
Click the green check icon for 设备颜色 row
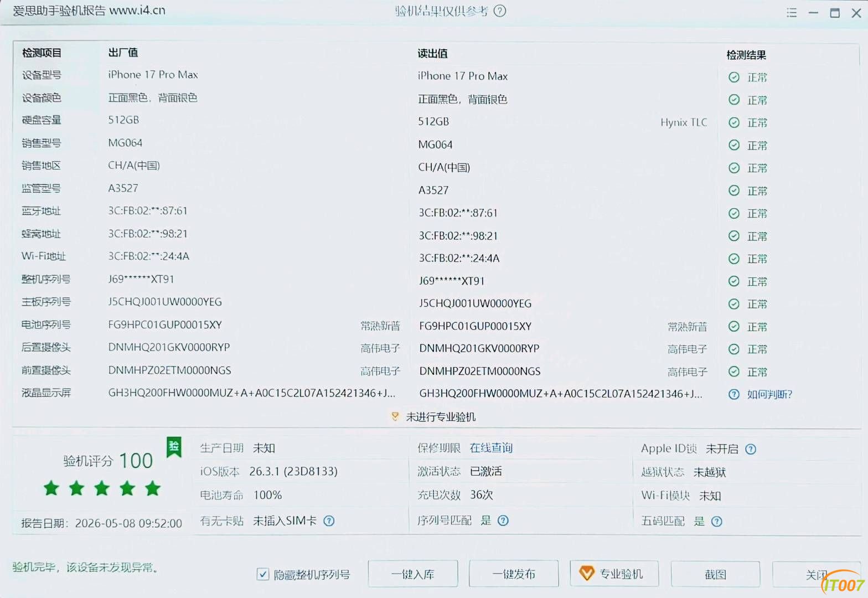[734, 100]
